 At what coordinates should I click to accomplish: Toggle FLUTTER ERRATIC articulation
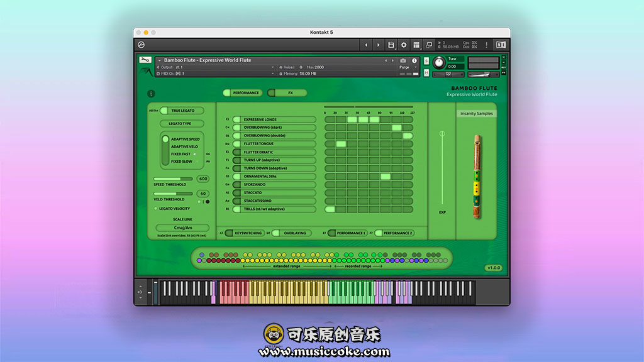pyautogui.click(x=274, y=152)
